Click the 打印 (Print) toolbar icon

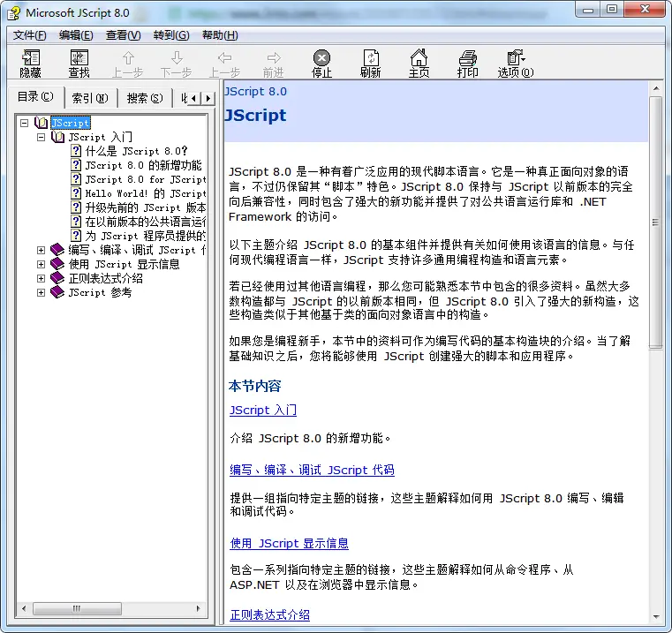467,63
